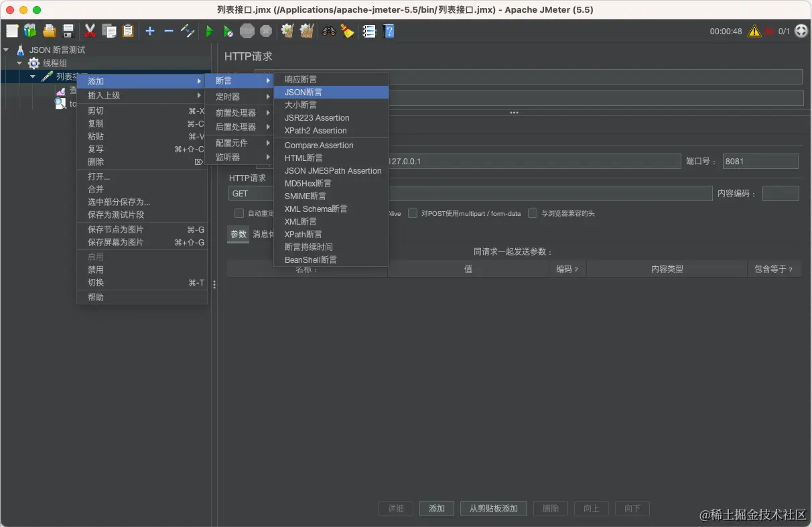
Task: Choose 大小断言 from the submenu
Action: coord(331,105)
